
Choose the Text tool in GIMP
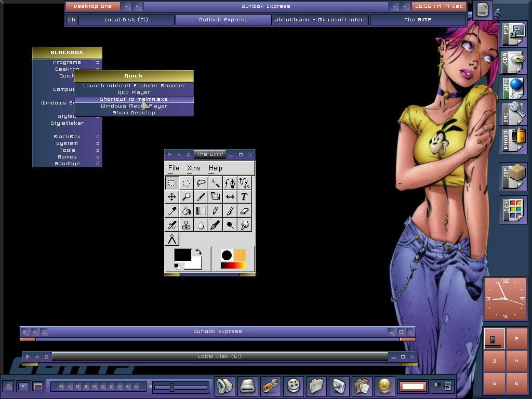point(244,197)
